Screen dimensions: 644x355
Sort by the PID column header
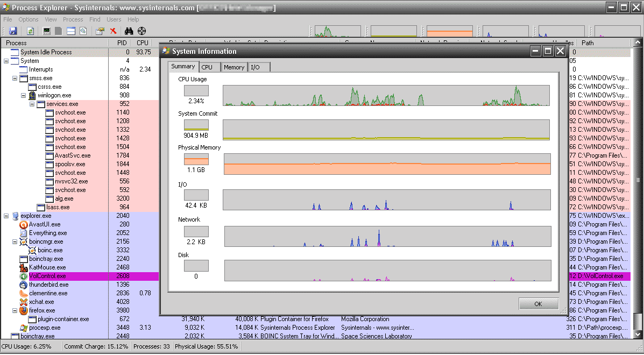pyautogui.click(x=121, y=43)
